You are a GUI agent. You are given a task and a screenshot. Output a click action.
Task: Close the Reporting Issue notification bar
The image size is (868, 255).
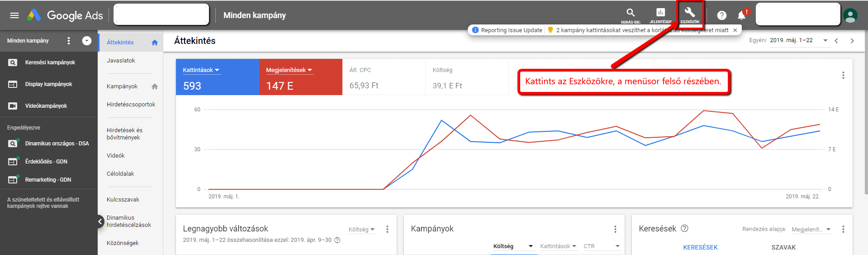(735, 30)
